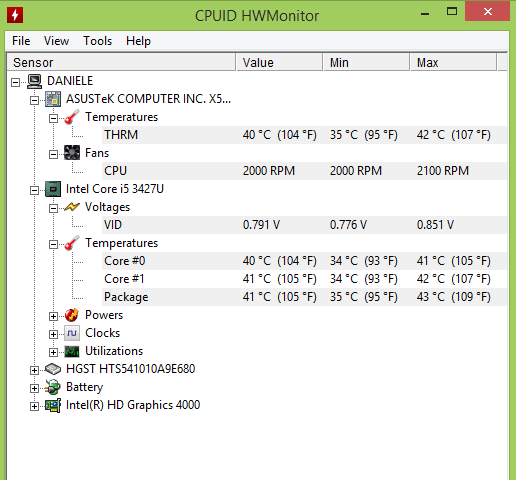Open the Help menu

point(138,41)
